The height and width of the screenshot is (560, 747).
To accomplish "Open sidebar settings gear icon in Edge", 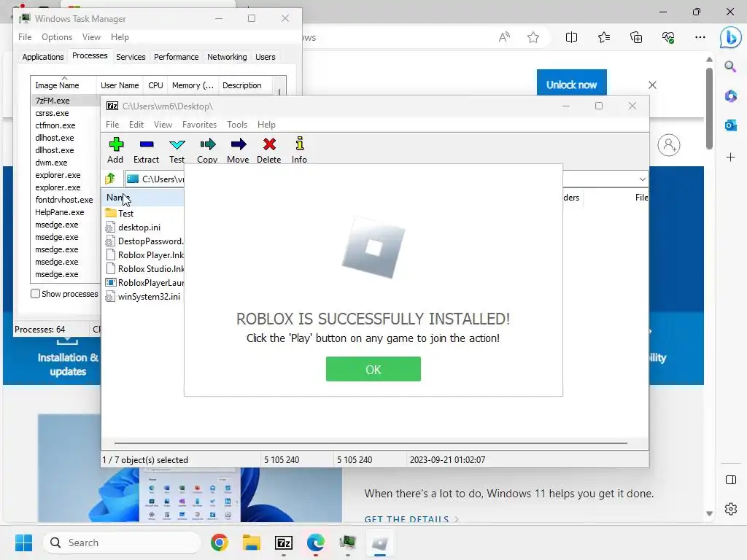I will pos(730,509).
